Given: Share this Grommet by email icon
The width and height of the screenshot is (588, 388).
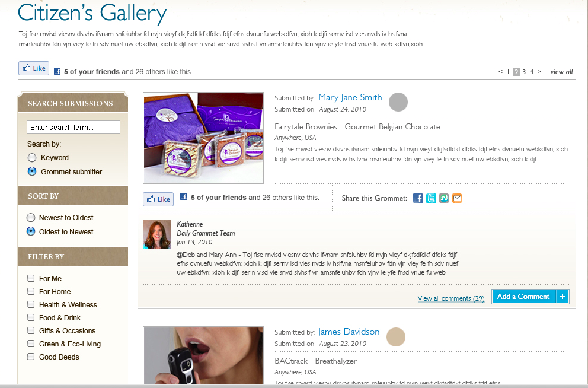Looking at the screenshot, I should click(x=457, y=198).
